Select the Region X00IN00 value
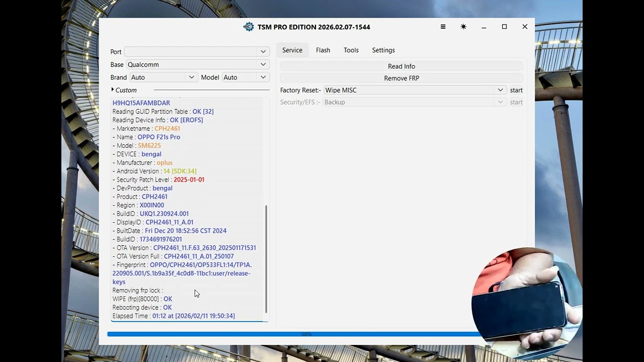 [152, 205]
